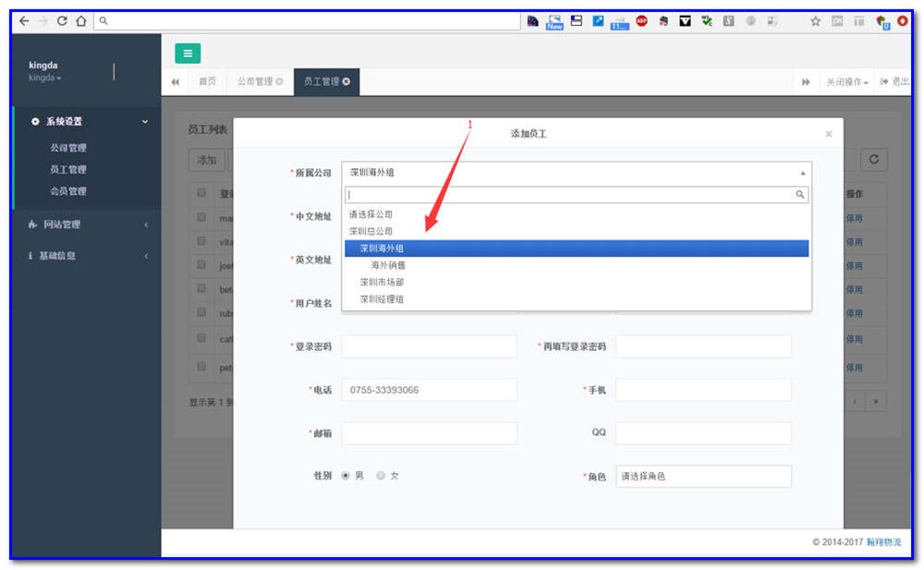Screen dimensions: 924x570
Task: Click a 停用 button in the employee list
Action: [x=855, y=217]
